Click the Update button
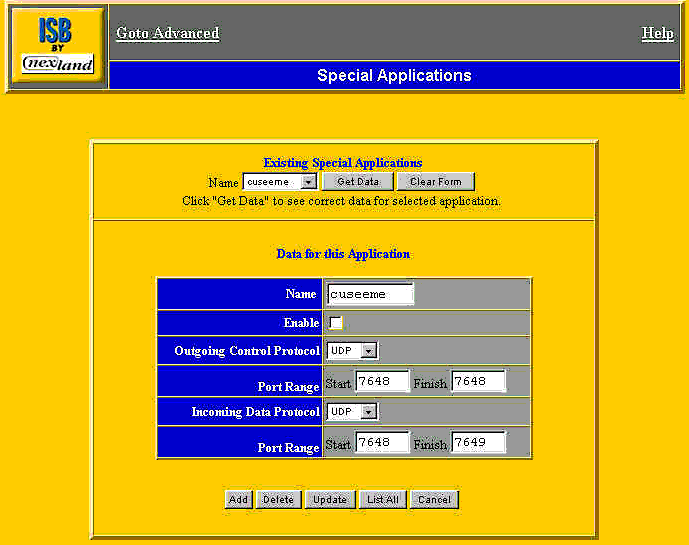 (330, 500)
